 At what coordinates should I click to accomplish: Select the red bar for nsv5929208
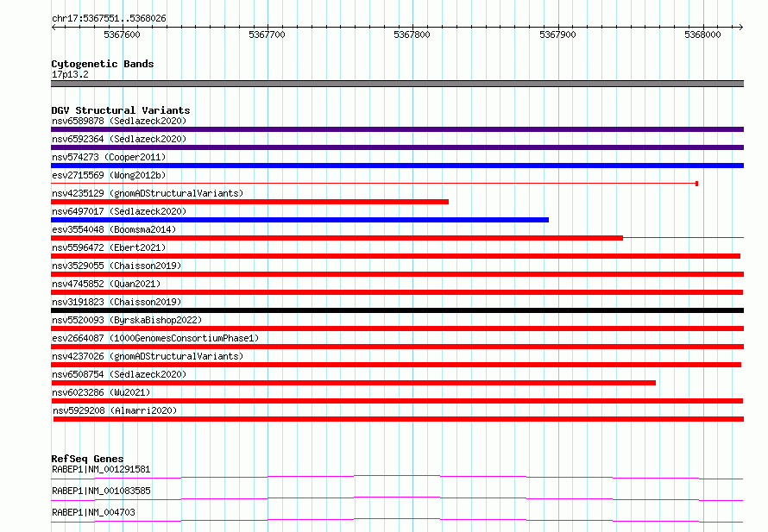tap(399, 419)
